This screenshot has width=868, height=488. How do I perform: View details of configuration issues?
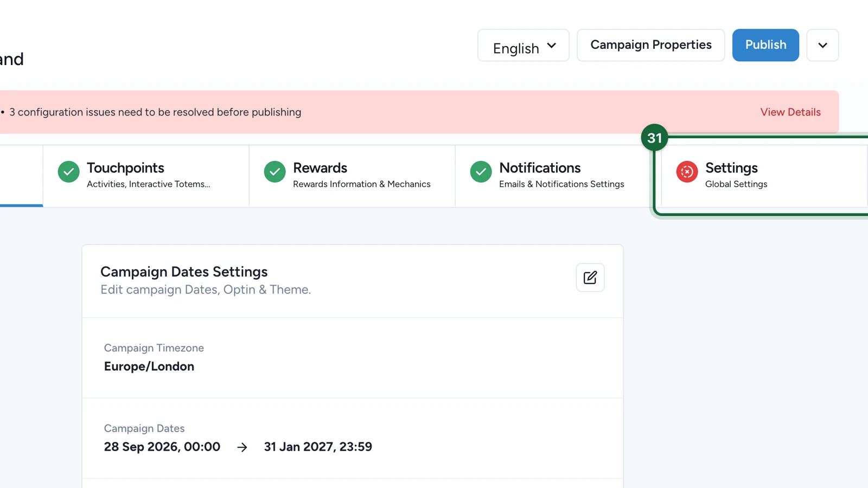(x=790, y=112)
